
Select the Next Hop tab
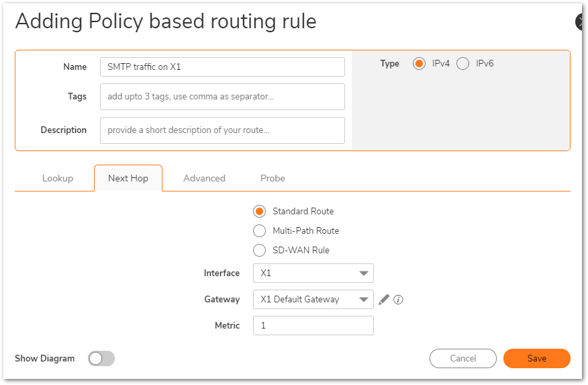(128, 178)
